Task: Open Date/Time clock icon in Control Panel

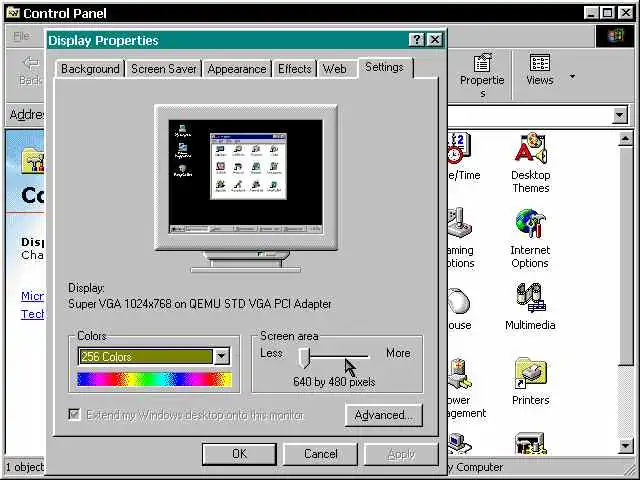Action: click(459, 148)
